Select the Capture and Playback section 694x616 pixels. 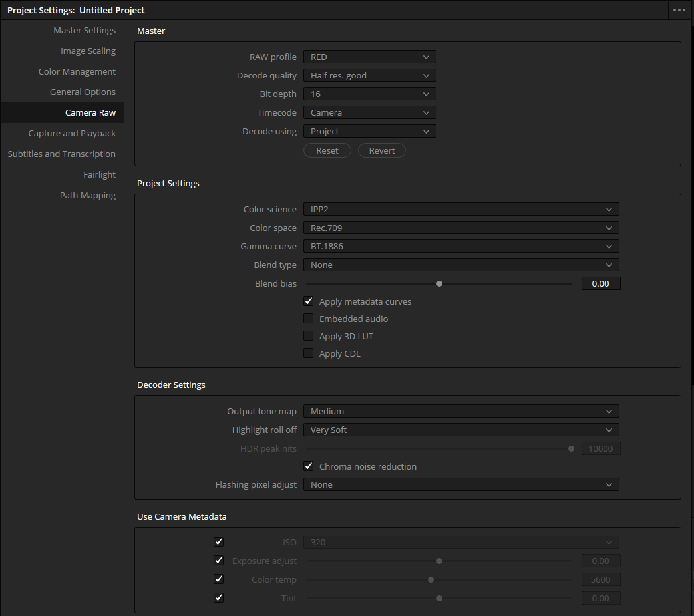(x=72, y=133)
